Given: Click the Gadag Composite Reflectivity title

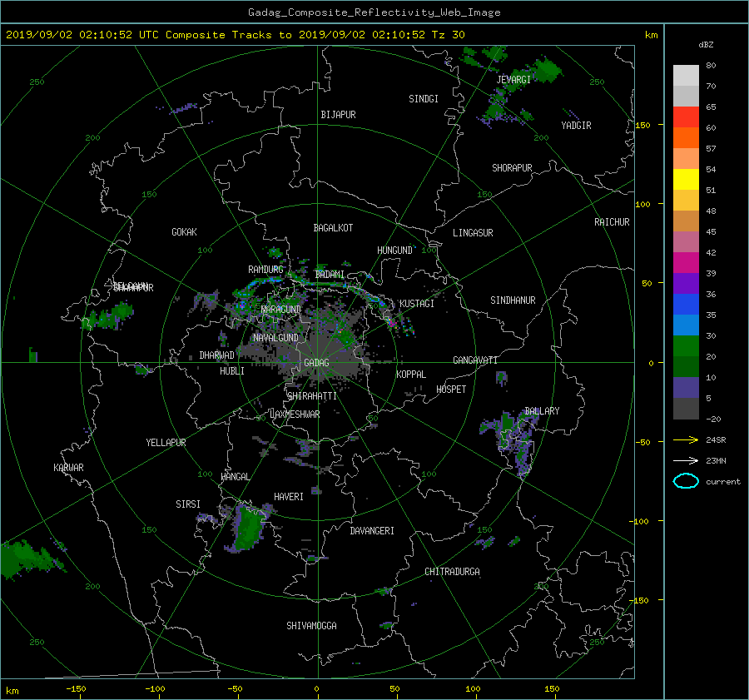Looking at the screenshot, I should click(x=374, y=12).
